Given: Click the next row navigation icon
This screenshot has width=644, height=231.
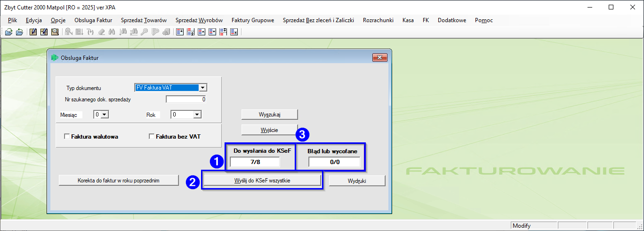Looking at the screenshot, I should coord(212,32).
